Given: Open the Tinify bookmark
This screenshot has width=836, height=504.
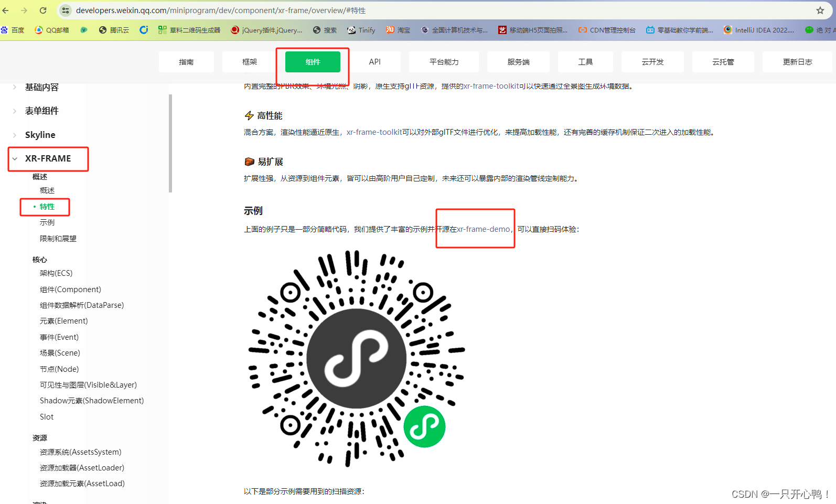Looking at the screenshot, I should [x=361, y=30].
